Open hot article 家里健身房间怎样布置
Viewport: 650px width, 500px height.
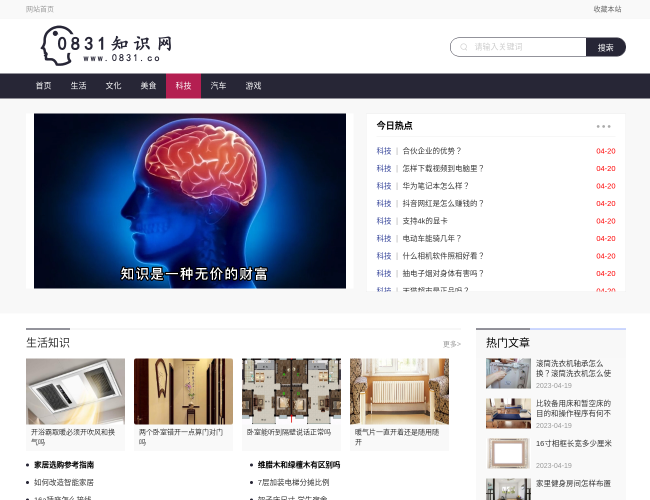[573, 483]
